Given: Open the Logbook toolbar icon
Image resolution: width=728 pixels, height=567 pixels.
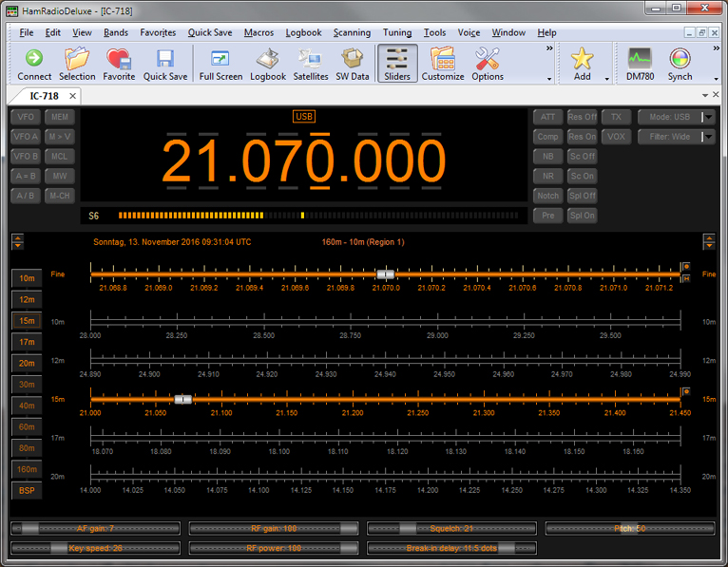Looking at the screenshot, I should [268, 64].
